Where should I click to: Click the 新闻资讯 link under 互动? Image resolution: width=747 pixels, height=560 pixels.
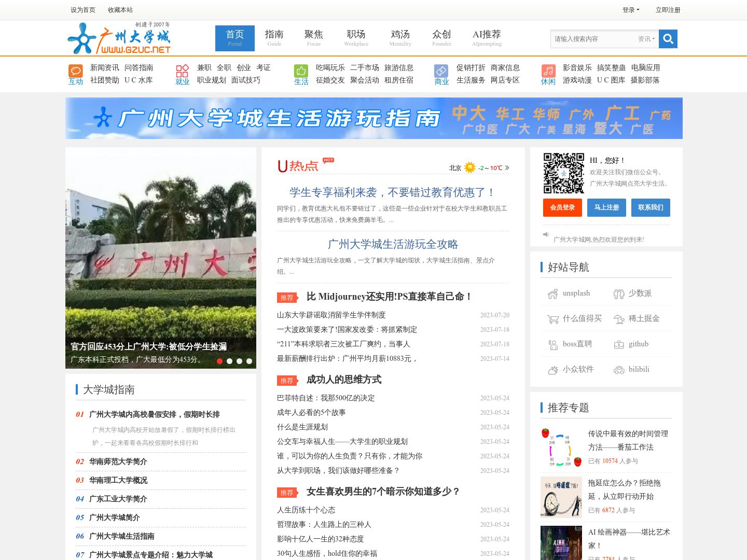105,67
